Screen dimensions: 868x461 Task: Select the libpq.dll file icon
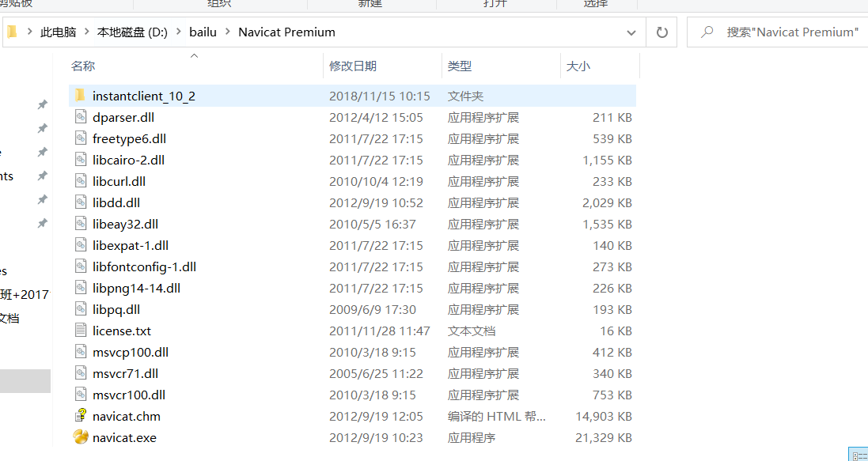(x=81, y=309)
